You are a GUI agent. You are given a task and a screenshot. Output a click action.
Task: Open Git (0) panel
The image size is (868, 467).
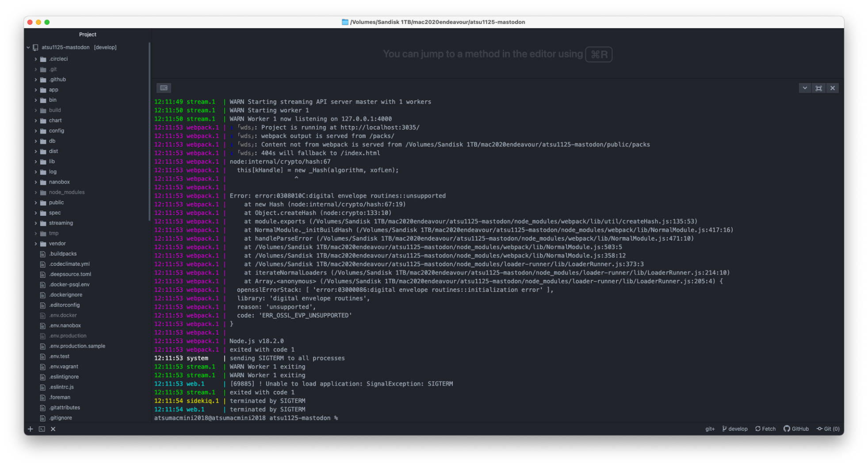(828, 429)
